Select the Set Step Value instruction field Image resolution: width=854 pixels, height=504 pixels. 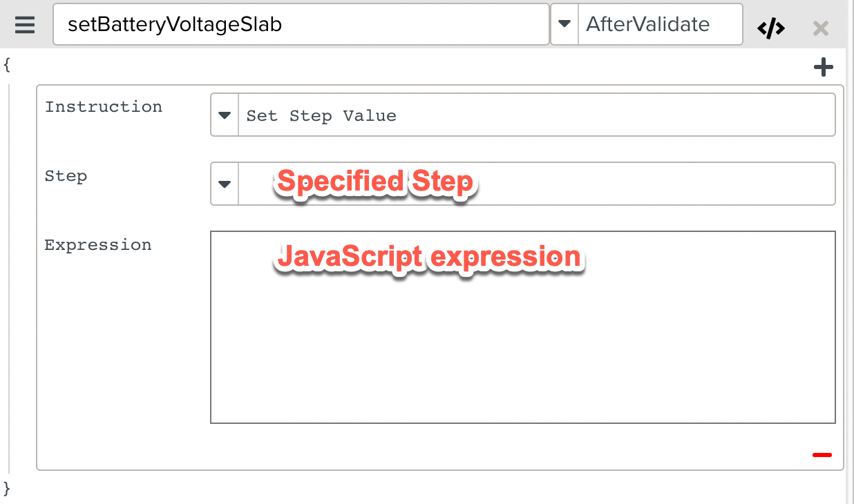(x=535, y=115)
